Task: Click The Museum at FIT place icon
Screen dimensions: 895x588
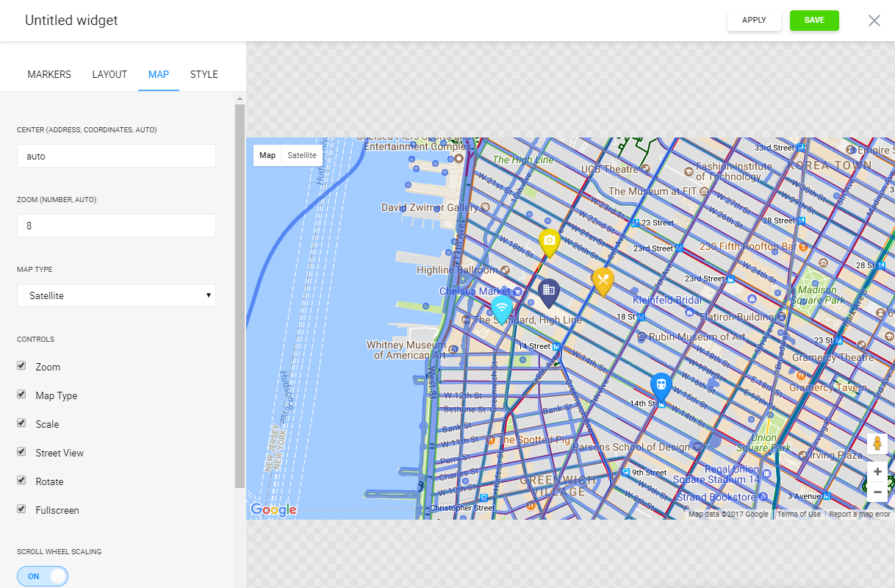Action: (x=705, y=191)
